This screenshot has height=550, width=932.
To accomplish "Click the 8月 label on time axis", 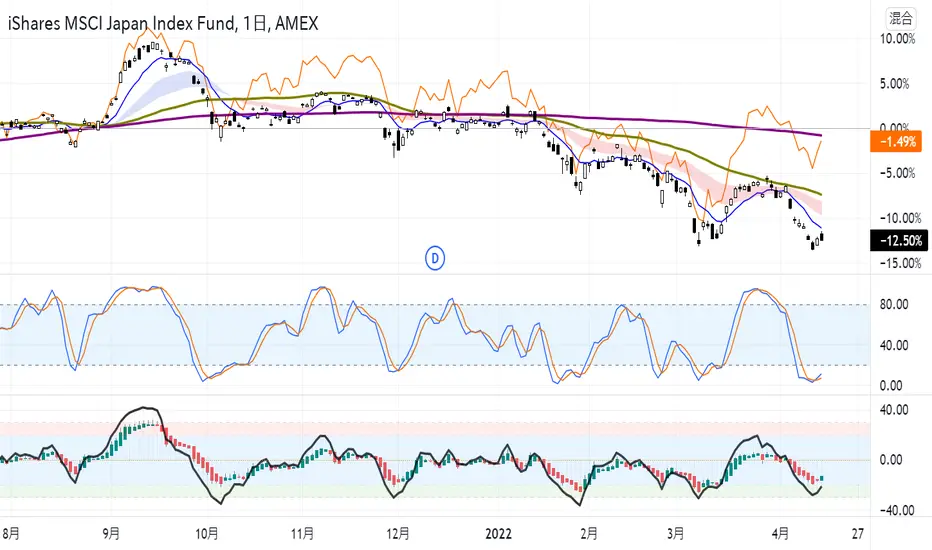I will pyautogui.click(x=11, y=533).
